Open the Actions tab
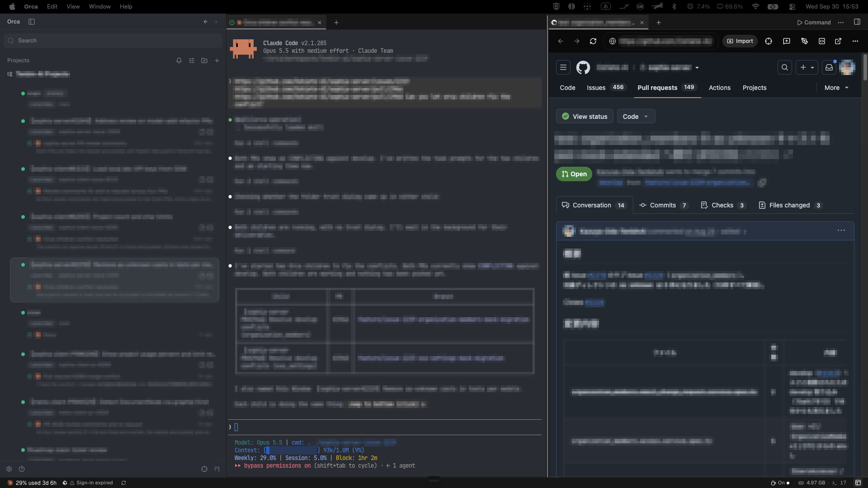Image resolution: width=868 pixels, height=488 pixels. point(720,88)
